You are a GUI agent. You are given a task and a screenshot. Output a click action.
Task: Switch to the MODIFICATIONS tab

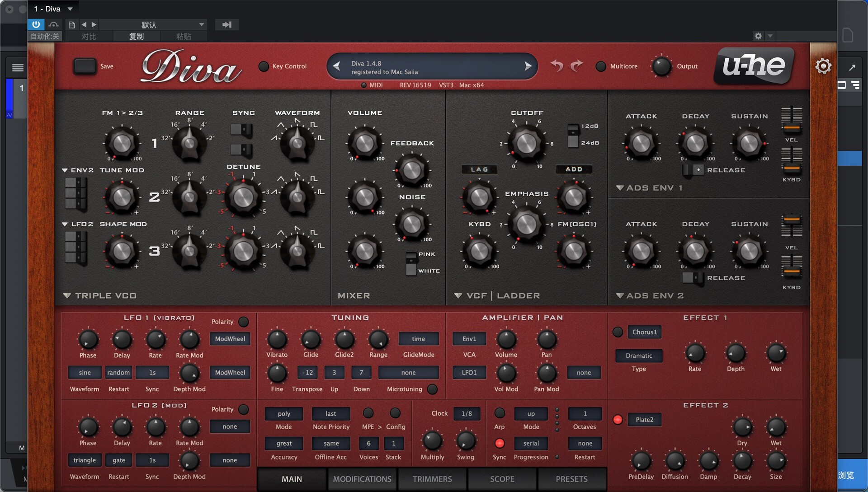click(x=362, y=479)
